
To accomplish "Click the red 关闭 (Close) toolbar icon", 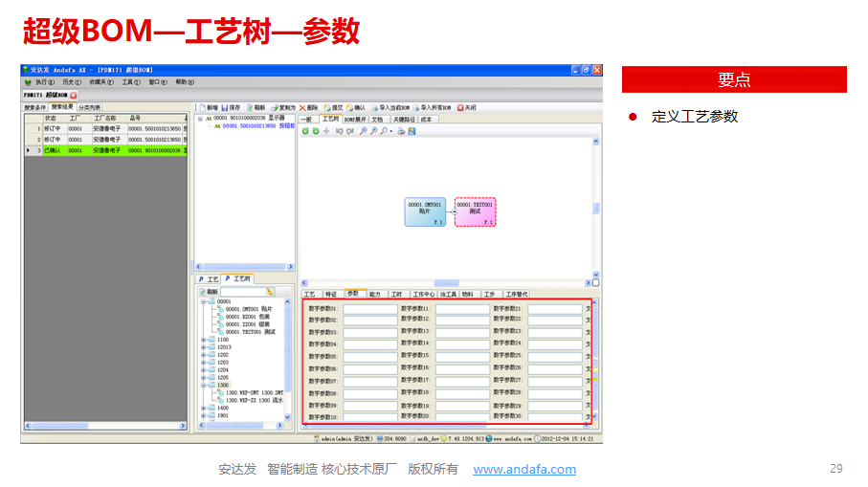I will click(460, 108).
